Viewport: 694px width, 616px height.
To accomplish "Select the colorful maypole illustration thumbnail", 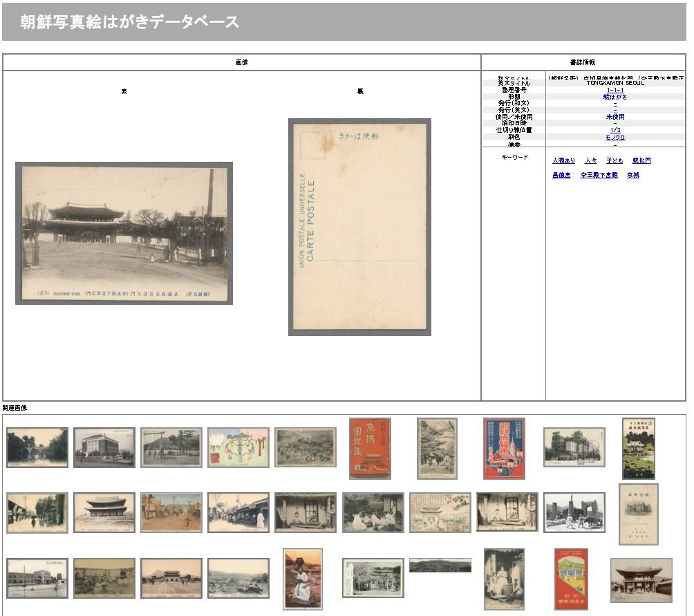I will [x=238, y=447].
